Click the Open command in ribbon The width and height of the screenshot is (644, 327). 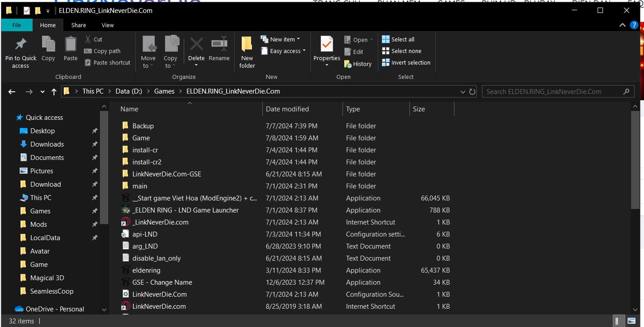[359, 40]
